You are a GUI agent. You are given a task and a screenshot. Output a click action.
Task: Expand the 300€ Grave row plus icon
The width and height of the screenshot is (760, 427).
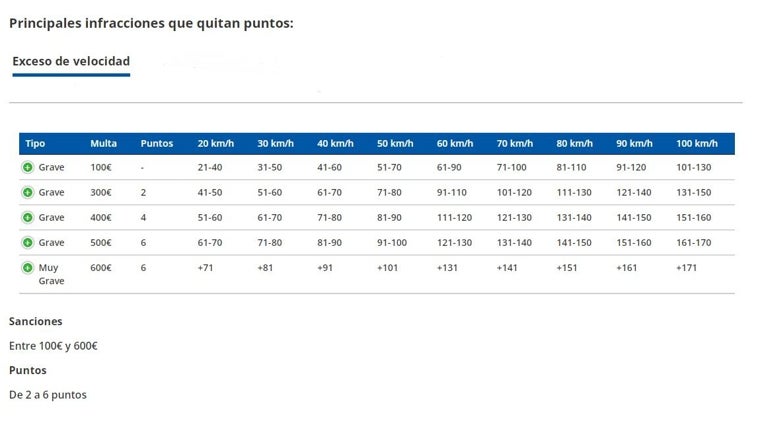pyautogui.click(x=28, y=192)
